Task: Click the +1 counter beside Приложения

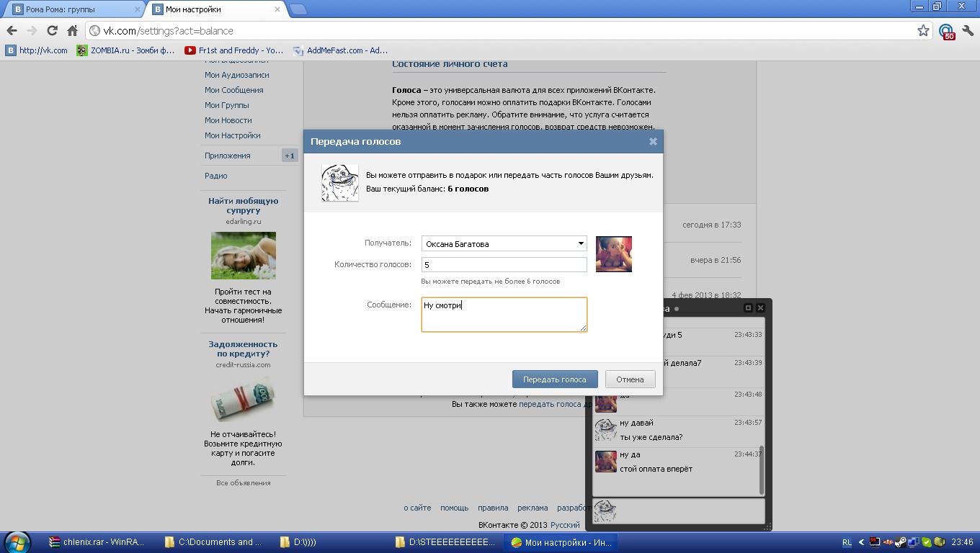Action: click(x=289, y=156)
